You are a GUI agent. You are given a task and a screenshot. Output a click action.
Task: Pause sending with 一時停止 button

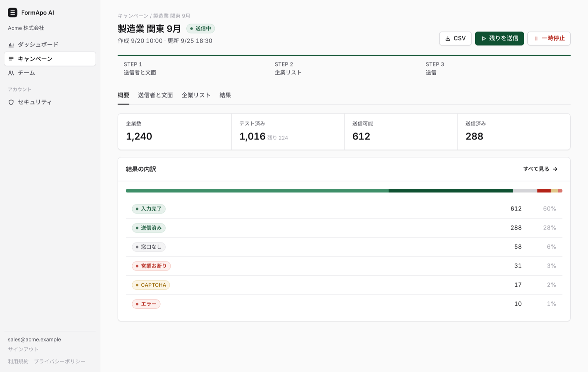point(549,38)
